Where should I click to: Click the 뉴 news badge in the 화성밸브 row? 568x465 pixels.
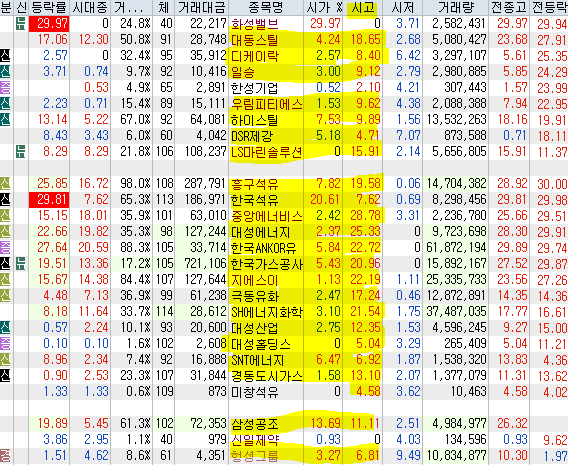click(21, 24)
